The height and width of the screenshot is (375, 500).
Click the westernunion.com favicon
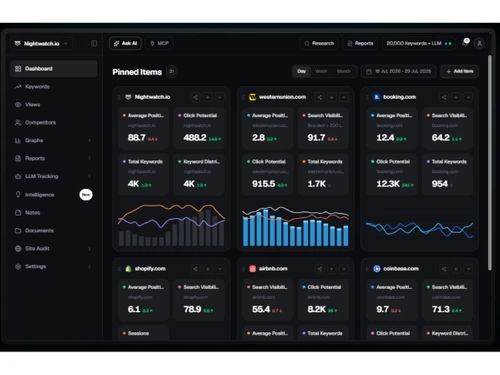(x=253, y=97)
